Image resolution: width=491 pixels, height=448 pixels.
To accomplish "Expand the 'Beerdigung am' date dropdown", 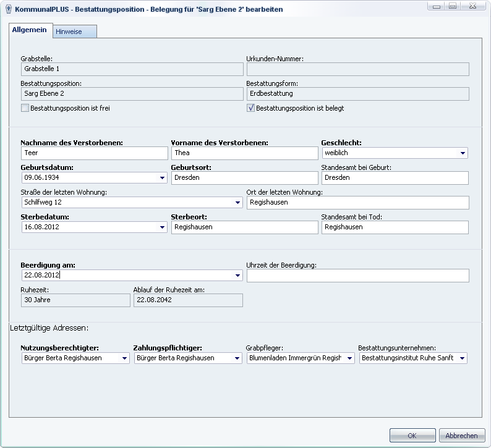I will tap(237, 276).
